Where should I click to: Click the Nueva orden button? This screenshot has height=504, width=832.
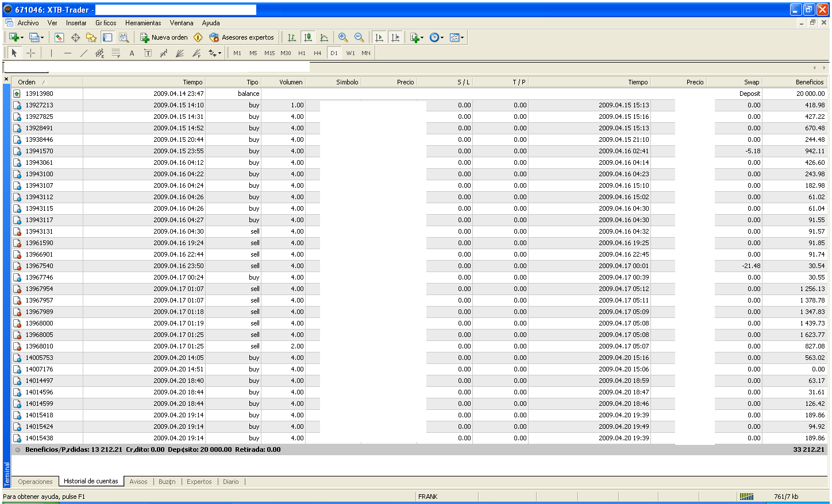coord(164,37)
